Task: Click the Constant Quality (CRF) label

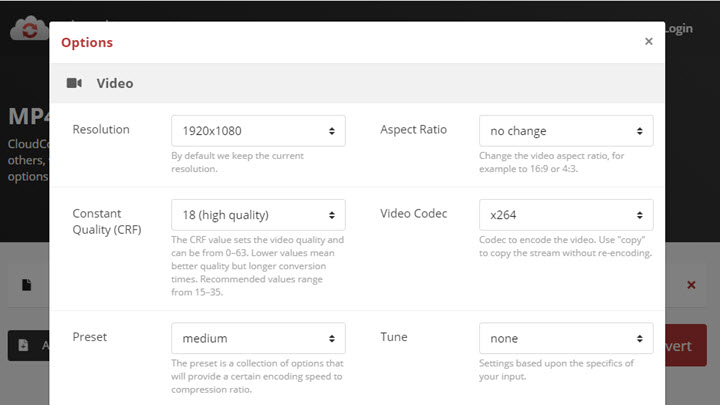Action: (x=105, y=222)
